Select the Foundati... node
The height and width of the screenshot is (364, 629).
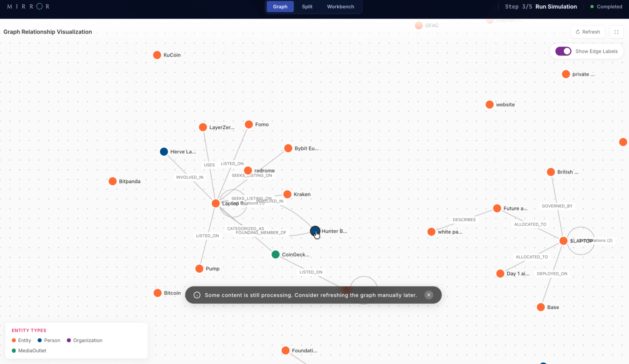[286, 350]
